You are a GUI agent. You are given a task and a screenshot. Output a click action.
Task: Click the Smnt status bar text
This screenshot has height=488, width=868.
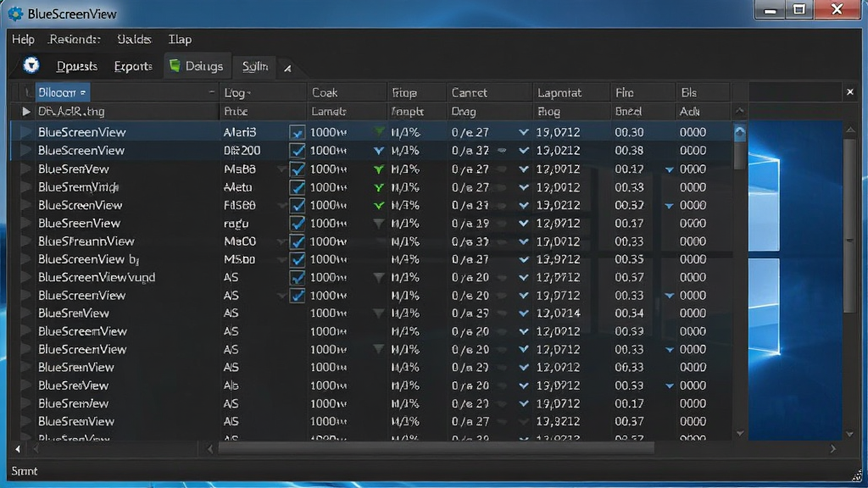pos(25,471)
